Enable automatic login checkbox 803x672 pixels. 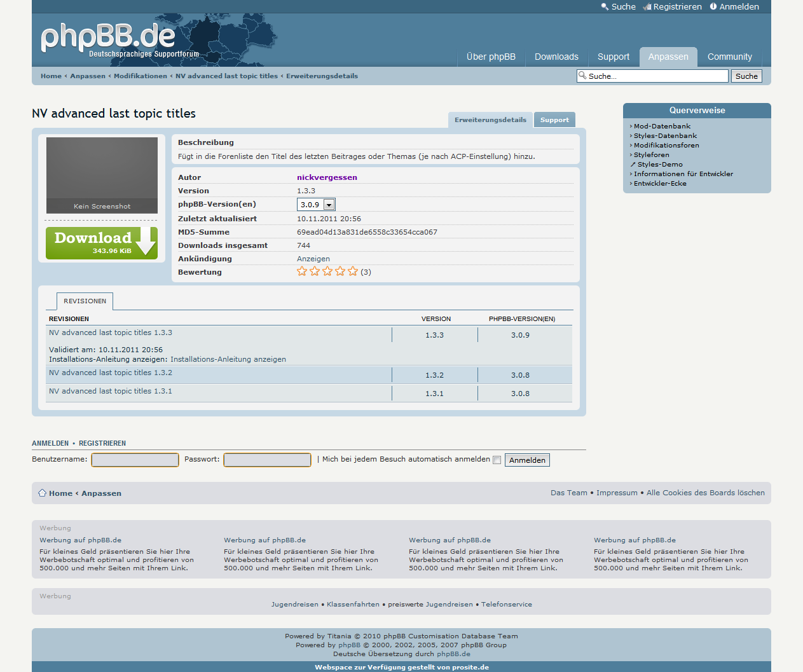[497, 460]
